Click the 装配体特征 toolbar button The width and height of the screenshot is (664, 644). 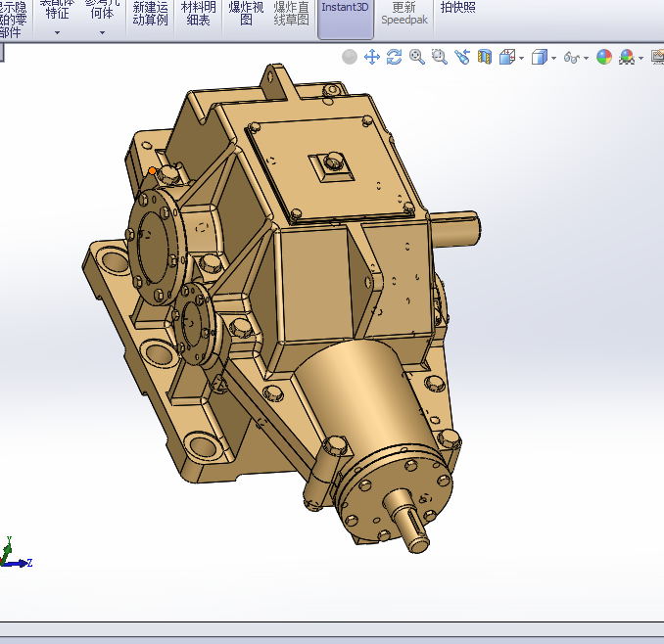[x=57, y=11]
